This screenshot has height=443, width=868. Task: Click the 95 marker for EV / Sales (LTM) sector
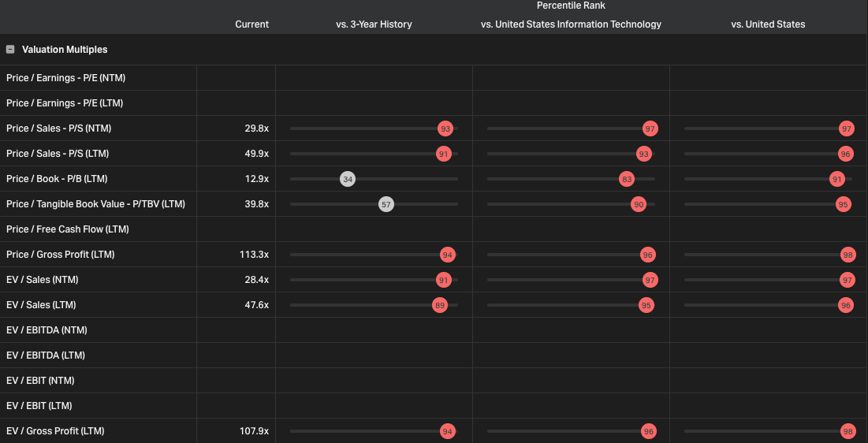click(x=646, y=305)
